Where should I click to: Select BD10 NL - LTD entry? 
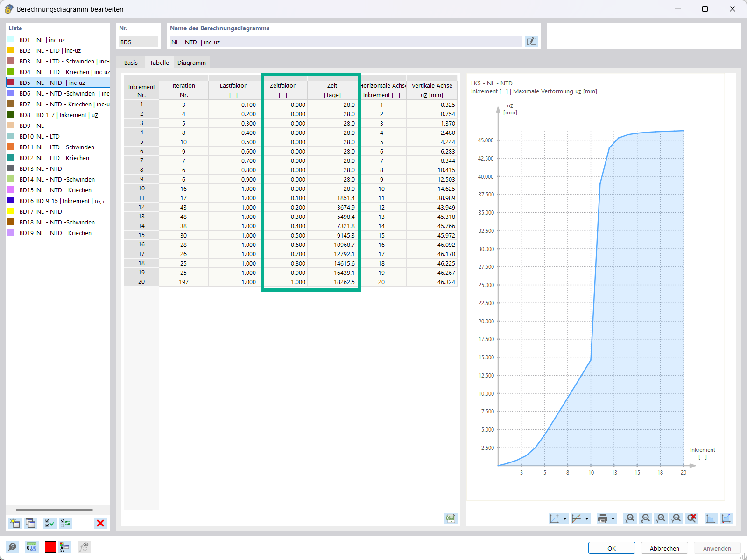(58, 136)
